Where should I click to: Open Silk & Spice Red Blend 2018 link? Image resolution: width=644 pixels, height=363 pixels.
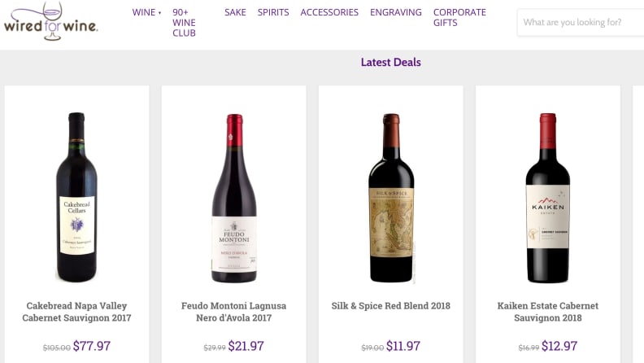[x=390, y=306]
